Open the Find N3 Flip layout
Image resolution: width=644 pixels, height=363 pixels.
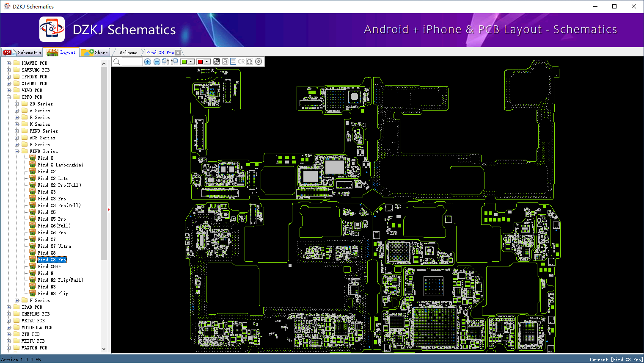click(x=53, y=294)
